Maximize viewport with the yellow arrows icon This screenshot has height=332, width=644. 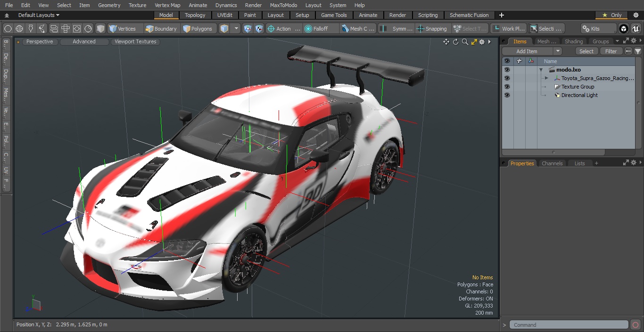(x=474, y=42)
